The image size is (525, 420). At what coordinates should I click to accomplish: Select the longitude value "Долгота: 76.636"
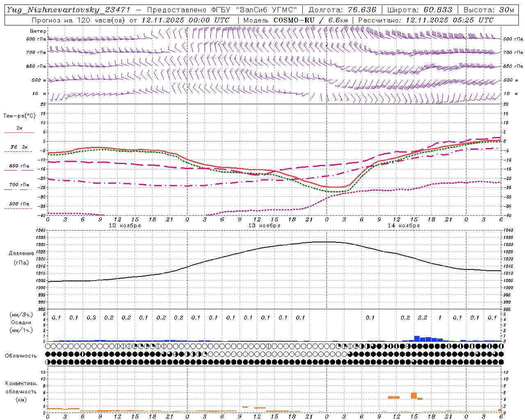click(342, 10)
